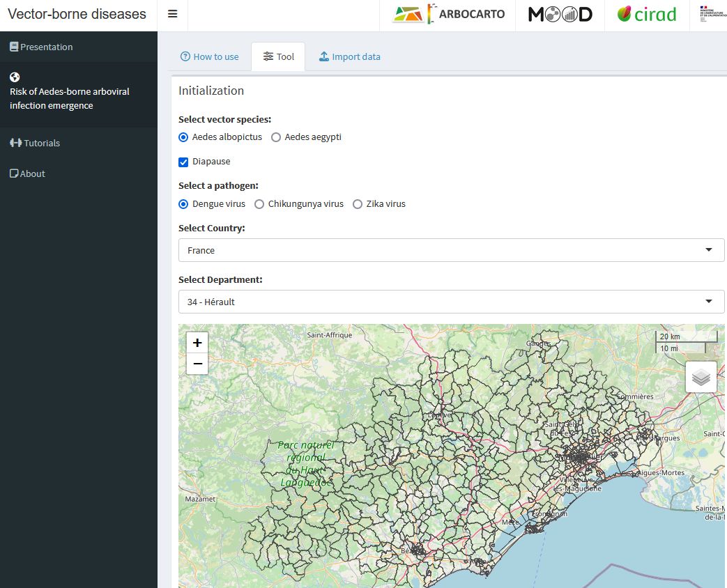The width and height of the screenshot is (727, 588).
Task: Click the Vector-borne diseases title
Action: click(x=77, y=15)
